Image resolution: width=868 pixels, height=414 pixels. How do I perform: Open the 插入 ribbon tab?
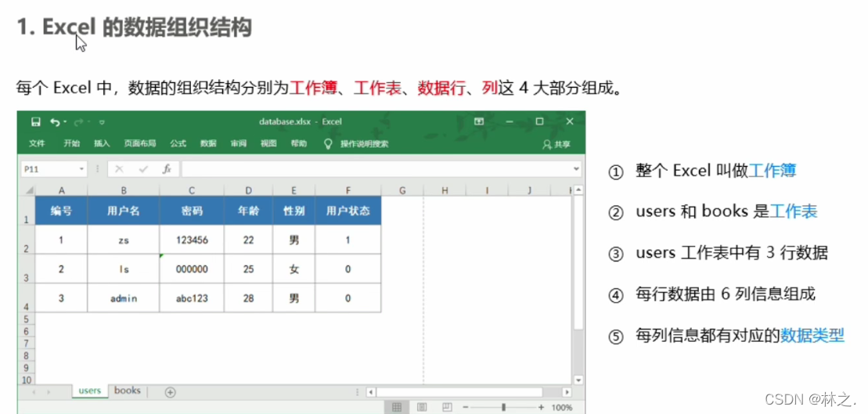[x=102, y=144]
